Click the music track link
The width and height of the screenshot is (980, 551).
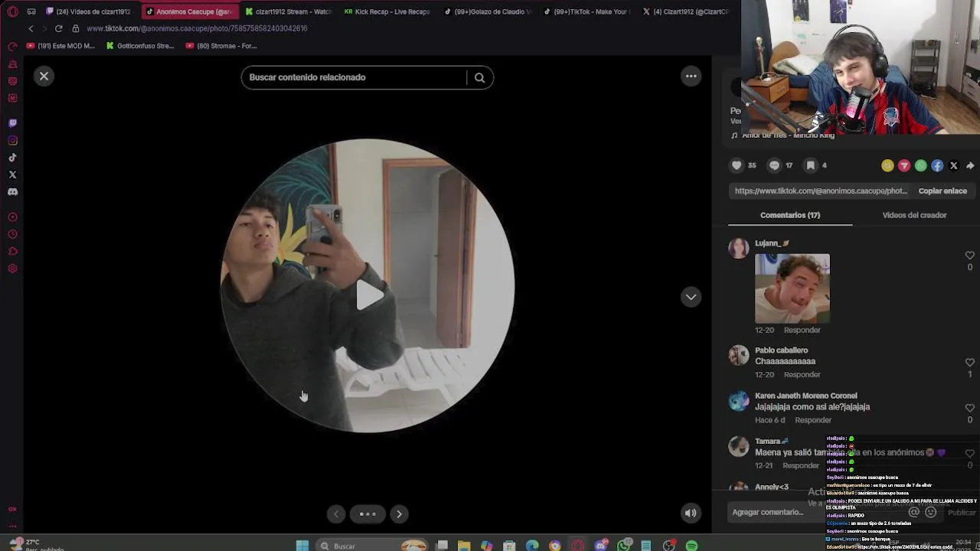[x=788, y=135]
